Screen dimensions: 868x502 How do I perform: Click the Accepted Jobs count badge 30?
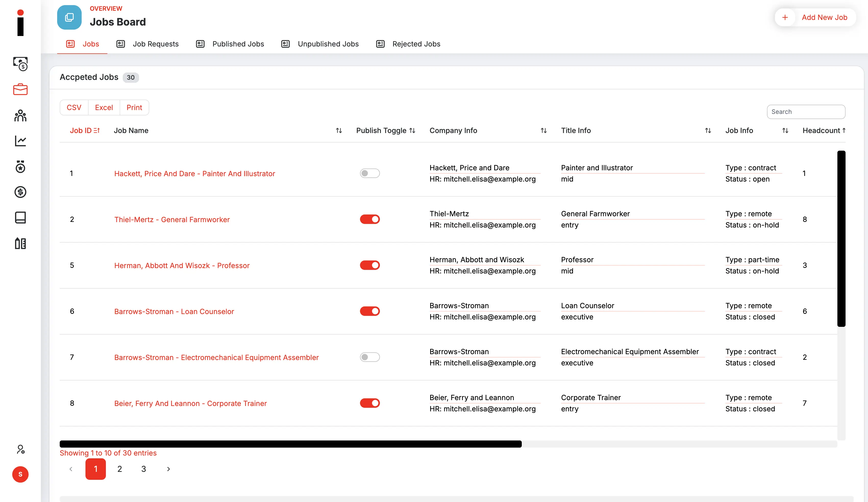[x=131, y=77]
